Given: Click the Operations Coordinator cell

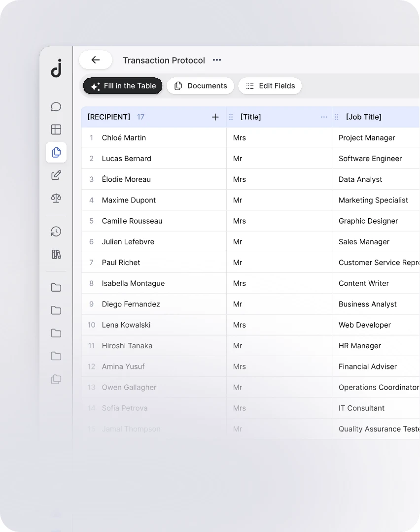Looking at the screenshot, I should pos(376,387).
